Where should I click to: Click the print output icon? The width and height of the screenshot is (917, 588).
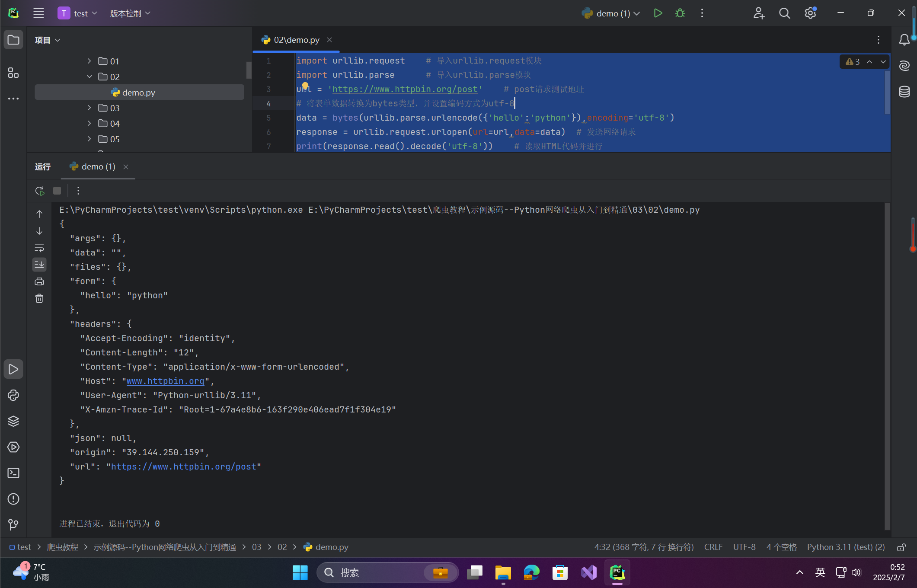coord(39,281)
